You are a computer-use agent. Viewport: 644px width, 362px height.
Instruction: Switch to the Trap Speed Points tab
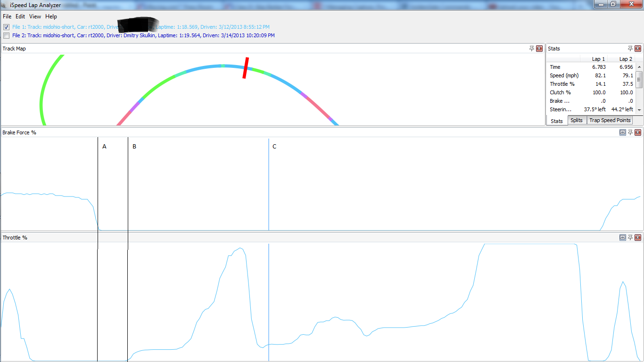(x=609, y=120)
